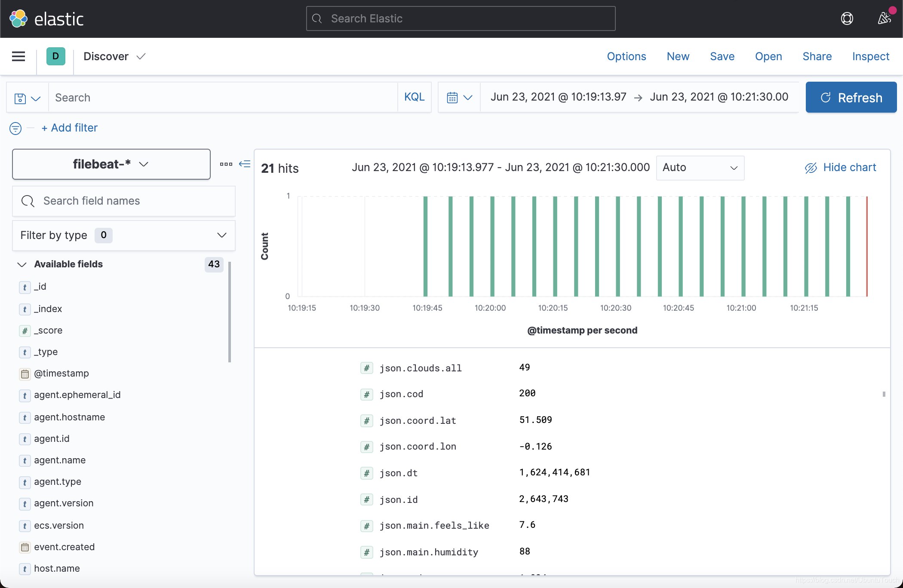
Task: Open the main navigation hamburger menu
Action: pyautogui.click(x=18, y=56)
